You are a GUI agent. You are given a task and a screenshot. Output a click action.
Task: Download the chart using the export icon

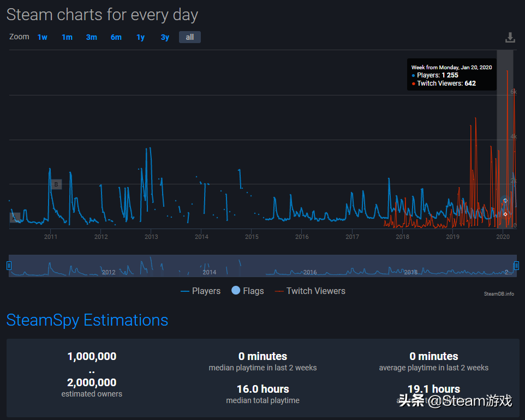(x=510, y=38)
